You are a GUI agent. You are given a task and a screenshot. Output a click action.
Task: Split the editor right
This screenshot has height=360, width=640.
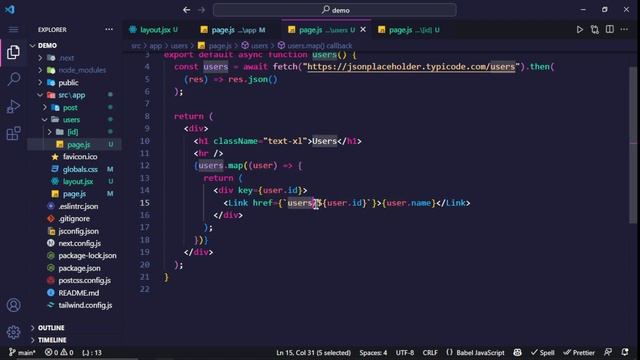pos(609,29)
